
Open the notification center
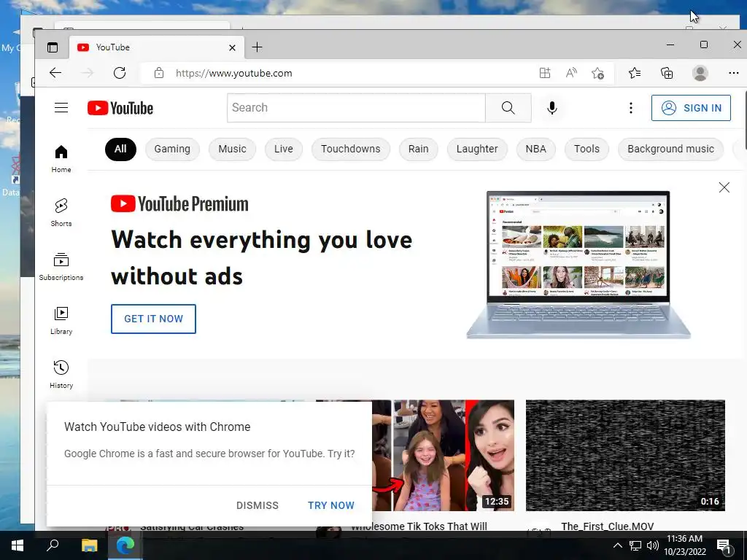point(724,545)
